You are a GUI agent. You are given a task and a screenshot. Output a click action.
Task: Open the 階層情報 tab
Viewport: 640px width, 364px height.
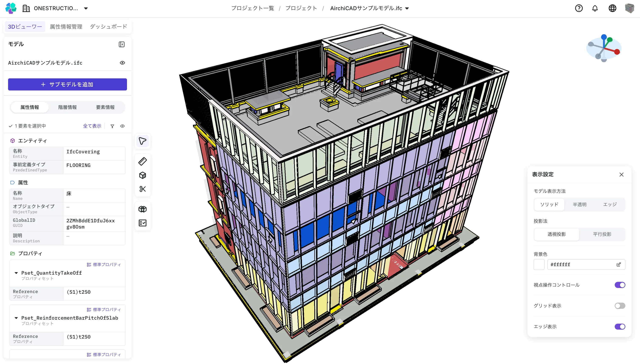point(68,107)
